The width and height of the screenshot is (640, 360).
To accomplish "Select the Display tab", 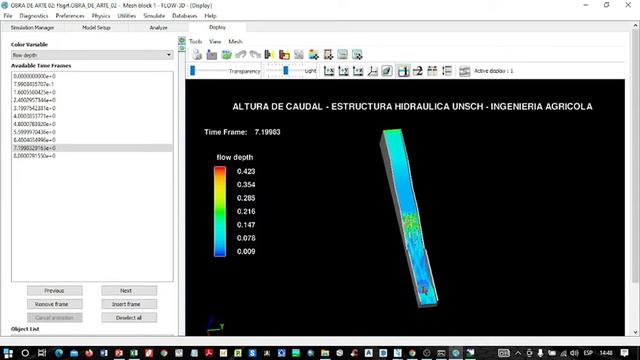I will tap(217, 27).
